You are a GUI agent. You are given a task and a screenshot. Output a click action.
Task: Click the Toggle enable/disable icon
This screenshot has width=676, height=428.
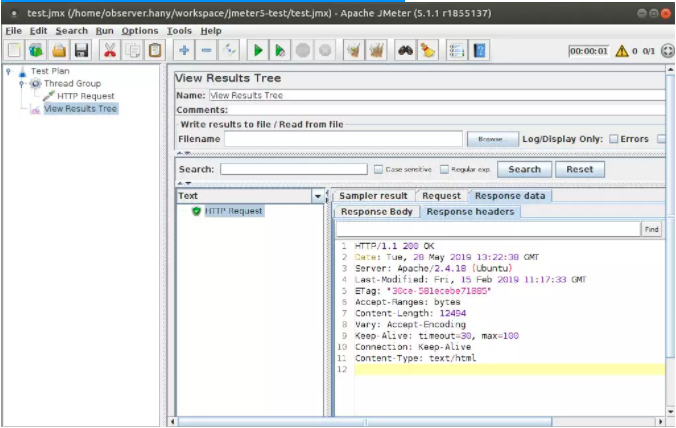click(229, 50)
